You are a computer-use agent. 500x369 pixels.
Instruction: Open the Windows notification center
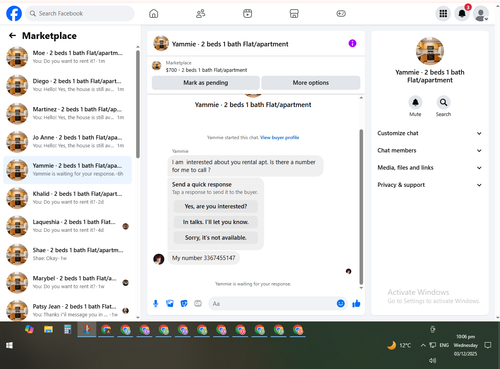488,345
